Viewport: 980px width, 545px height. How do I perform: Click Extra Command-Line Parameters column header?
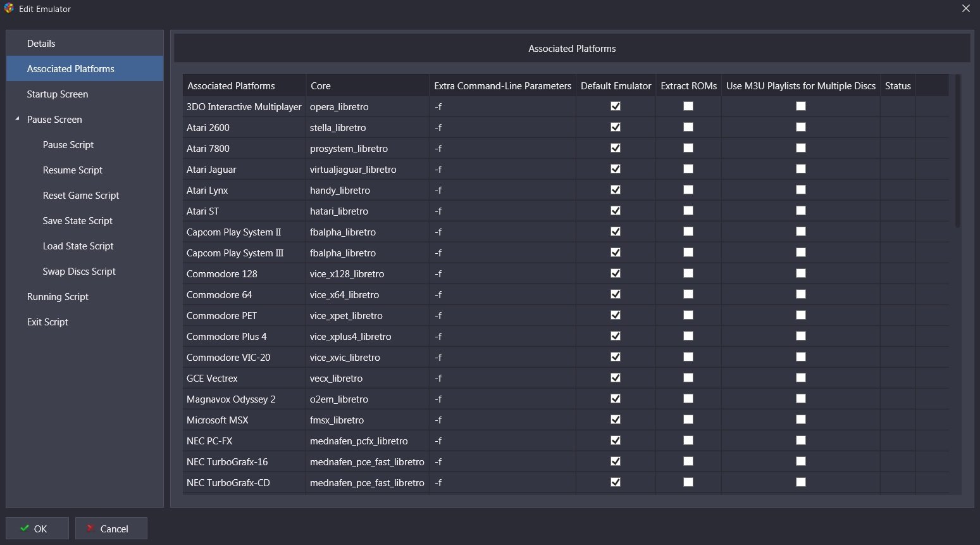503,85
